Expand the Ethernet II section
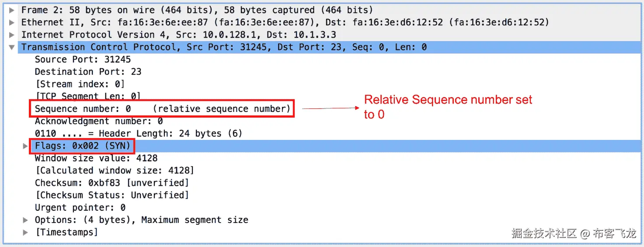644x247 pixels. [12, 22]
